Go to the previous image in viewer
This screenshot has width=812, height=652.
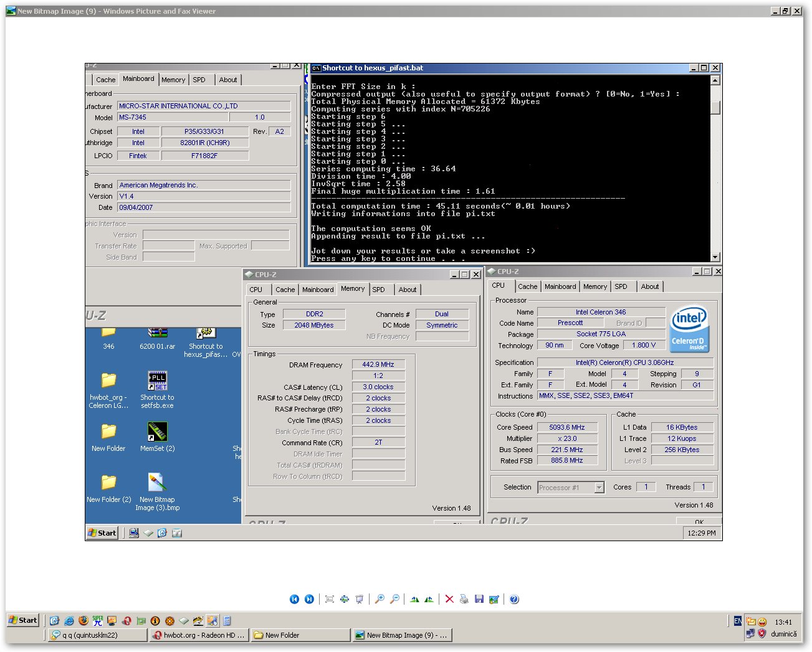[294, 599]
